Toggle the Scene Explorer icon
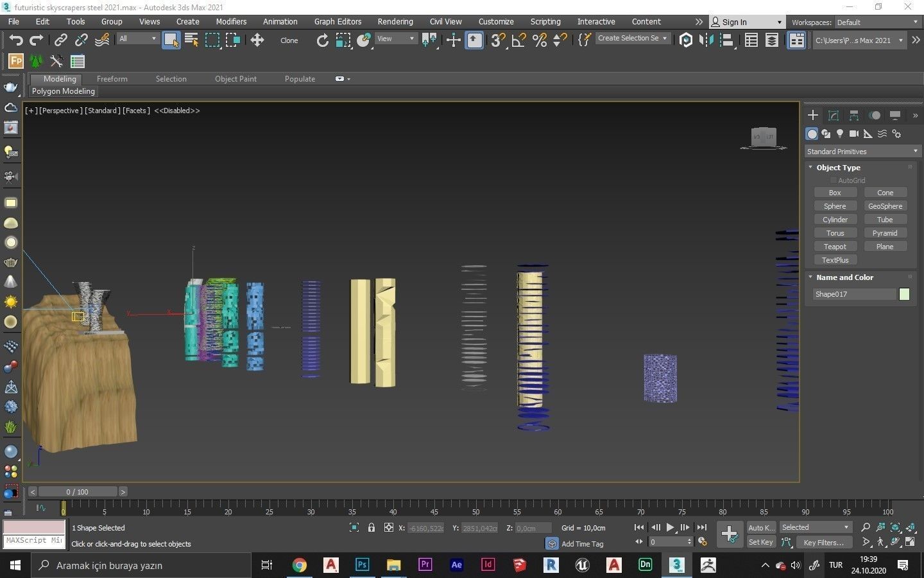Screen dimensions: 924x578 click(x=751, y=40)
